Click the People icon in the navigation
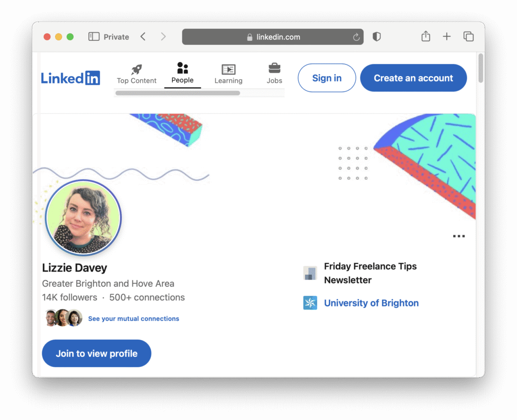The width and height of the screenshot is (517, 420). [183, 68]
